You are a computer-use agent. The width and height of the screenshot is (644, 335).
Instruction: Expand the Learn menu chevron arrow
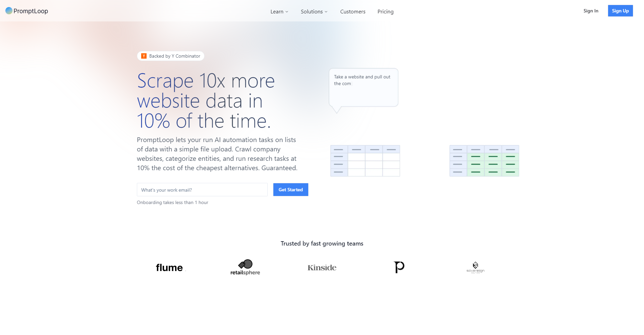click(x=286, y=11)
